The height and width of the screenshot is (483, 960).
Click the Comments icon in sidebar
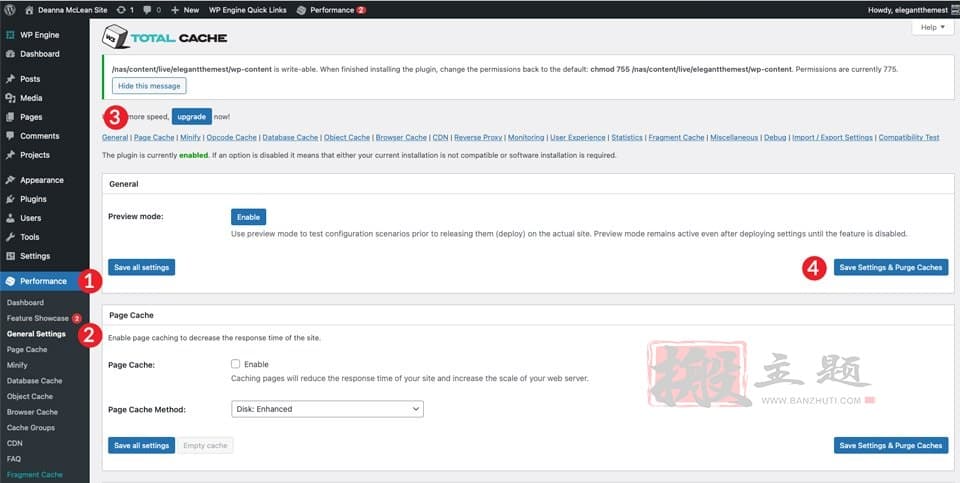[x=10, y=136]
